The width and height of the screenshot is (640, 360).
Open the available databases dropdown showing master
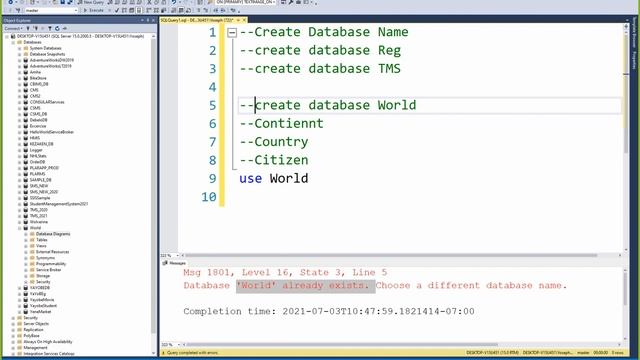51,10
